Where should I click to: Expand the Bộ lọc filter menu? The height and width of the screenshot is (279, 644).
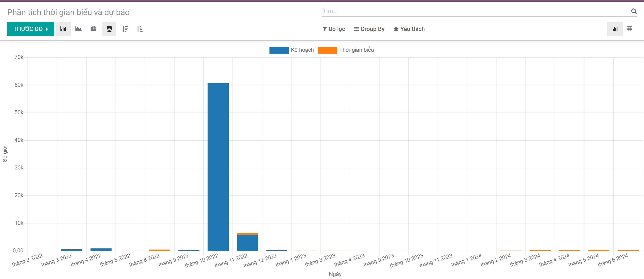333,29
